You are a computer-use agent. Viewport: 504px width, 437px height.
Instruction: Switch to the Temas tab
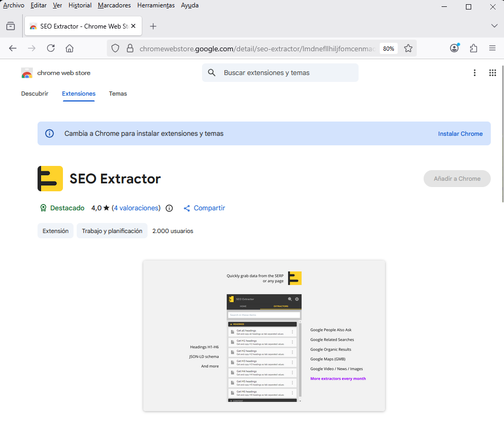pyautogui.click(x=117, y=94)
